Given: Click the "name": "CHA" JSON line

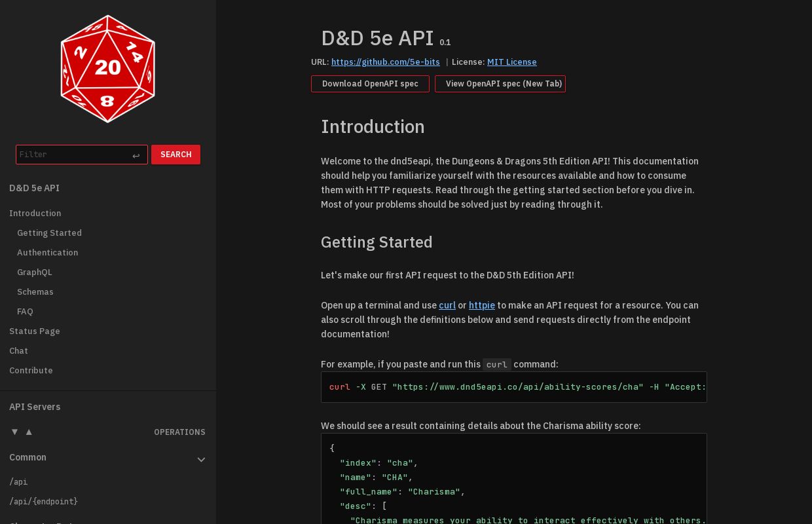Looking at the screenshot, I should coord(376,477).
